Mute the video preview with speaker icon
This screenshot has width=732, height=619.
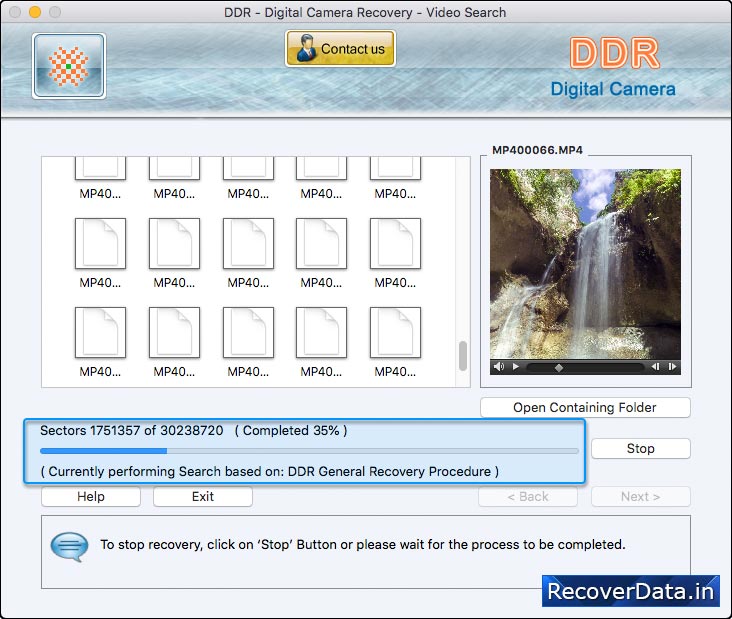click(499, 366)
